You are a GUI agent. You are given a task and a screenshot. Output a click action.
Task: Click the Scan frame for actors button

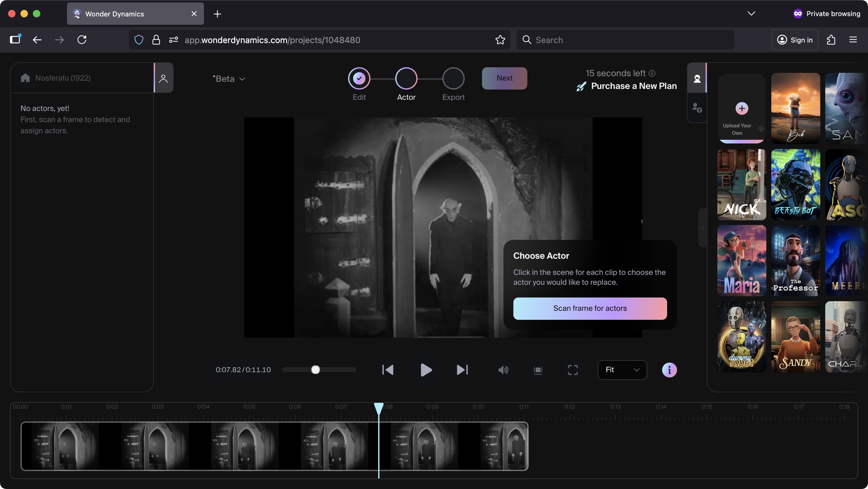590,308
